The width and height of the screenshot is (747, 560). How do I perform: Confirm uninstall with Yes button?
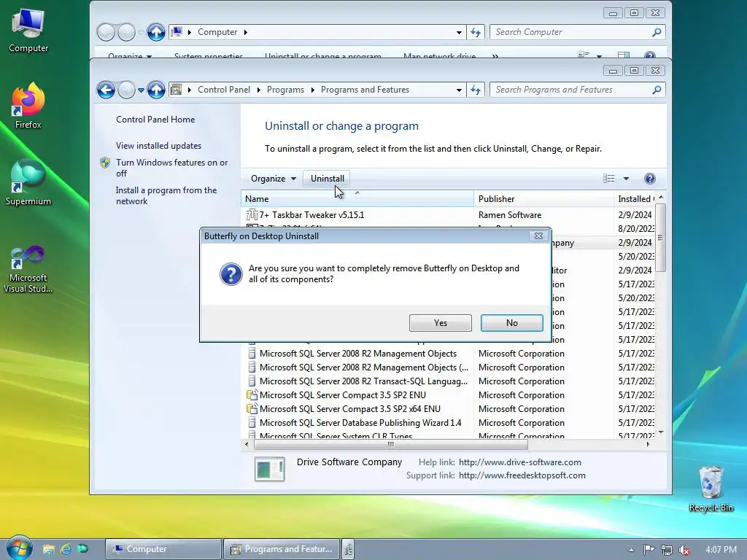440,323
